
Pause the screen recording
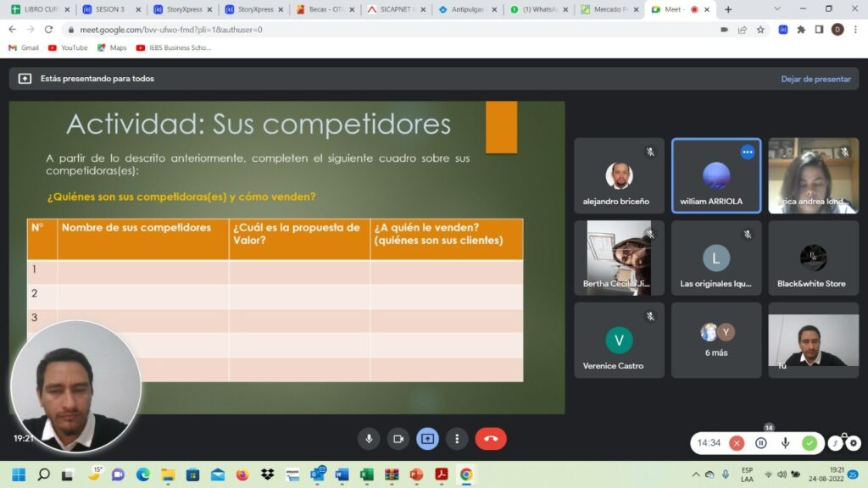click(x=761, y=442)
